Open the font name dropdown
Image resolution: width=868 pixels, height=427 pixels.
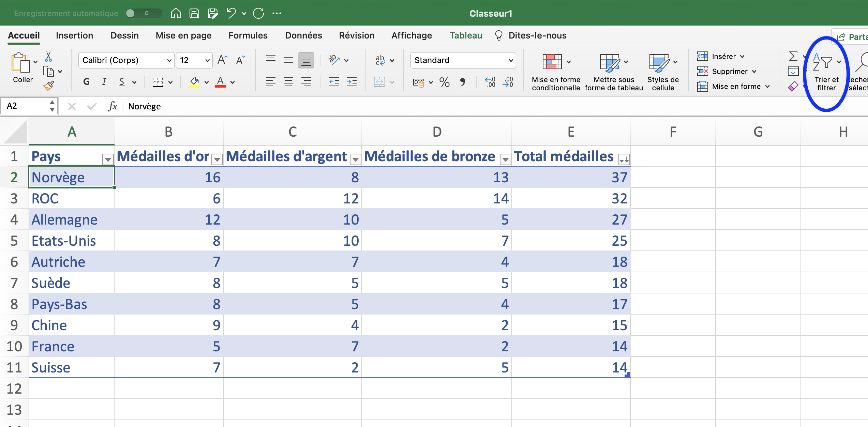pos(169,60)
